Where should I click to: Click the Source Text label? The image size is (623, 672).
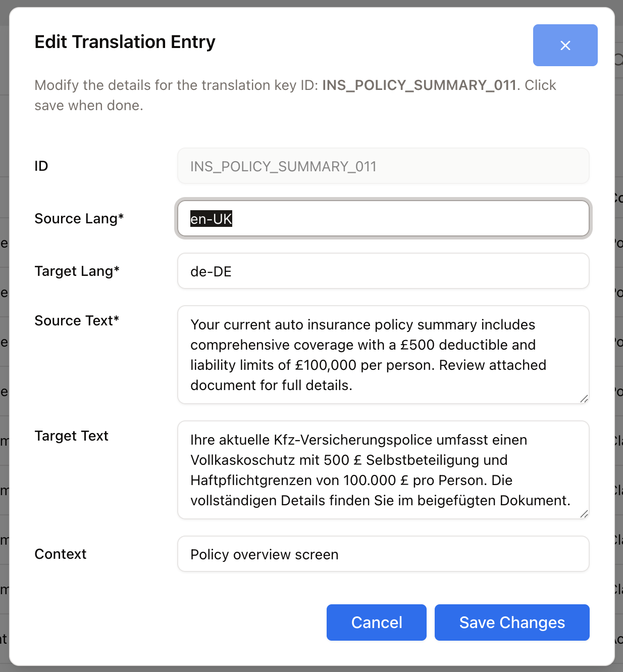(77, 321)
